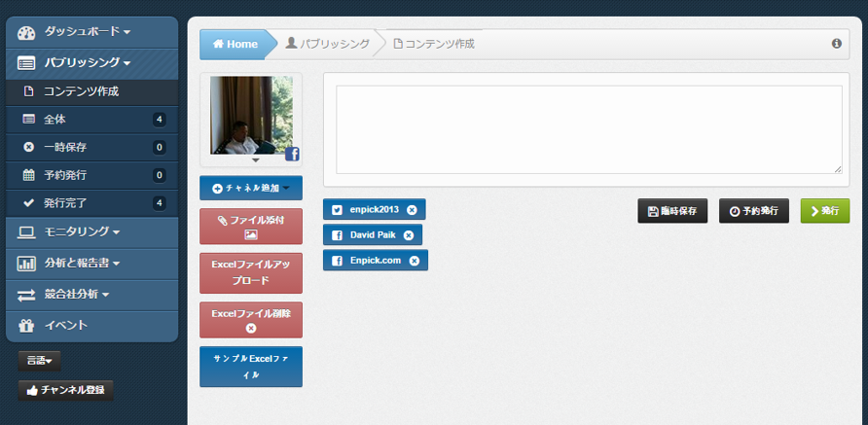Click the x-circle icon beside 一時保存 in sidebar
Viewport: 868px width, 425px height.
coord(29,147)
